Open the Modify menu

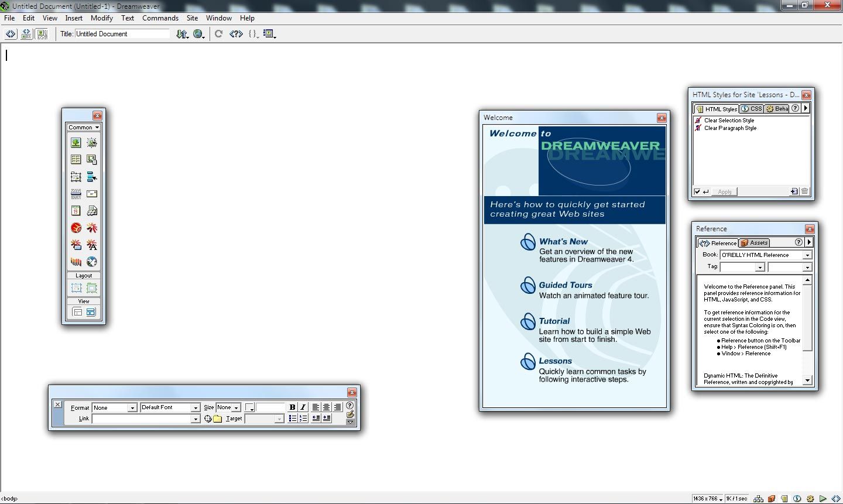point(102,18)
